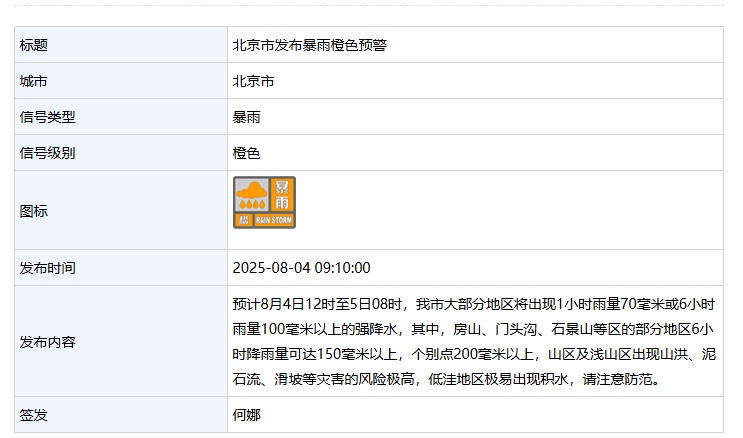
Task: Select the 标题 label cell
Action: tap(34, 45)
